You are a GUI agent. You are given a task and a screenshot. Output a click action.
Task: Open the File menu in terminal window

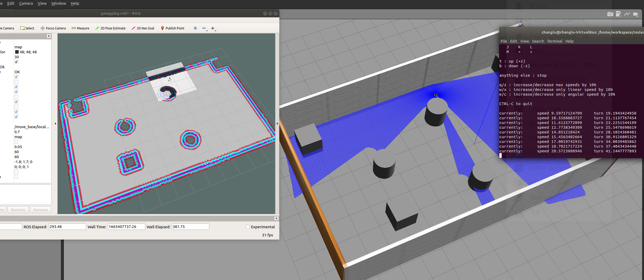coord(504,41)
